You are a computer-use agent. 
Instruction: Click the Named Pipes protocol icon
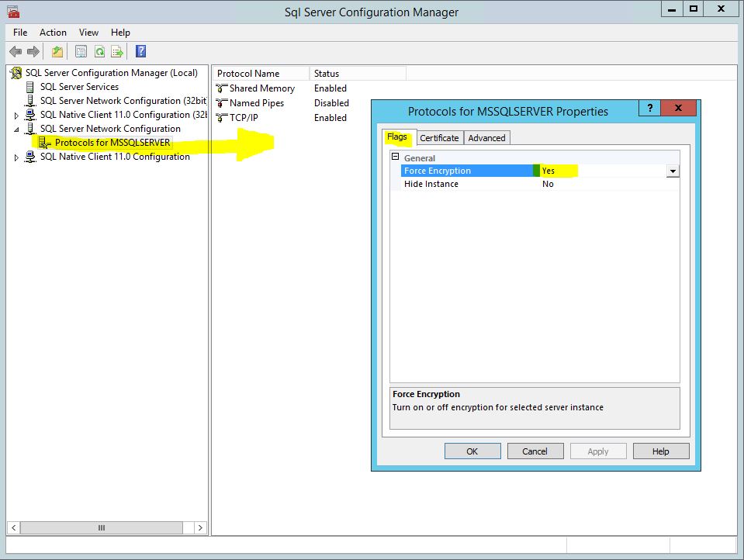point(221,103)
